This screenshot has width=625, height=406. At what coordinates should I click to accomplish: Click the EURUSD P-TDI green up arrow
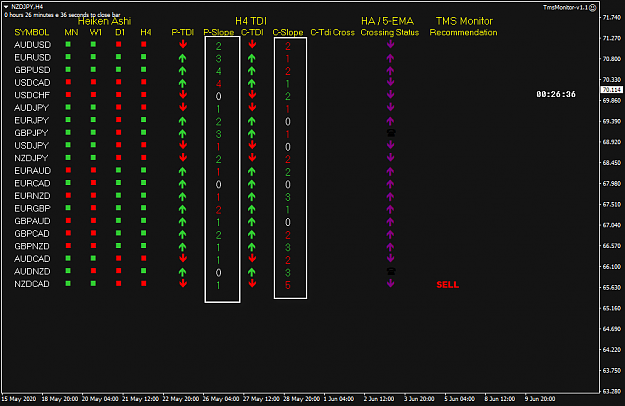pyautogui.click(x=183, y=59)
